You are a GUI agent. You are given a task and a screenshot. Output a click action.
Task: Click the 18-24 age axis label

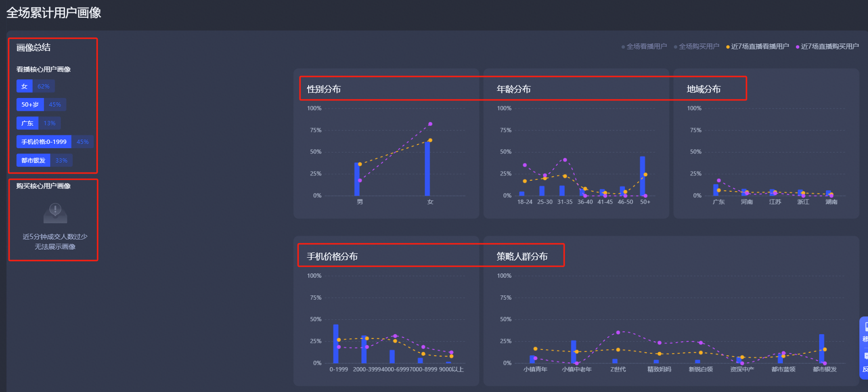click(x=525, y=202)
